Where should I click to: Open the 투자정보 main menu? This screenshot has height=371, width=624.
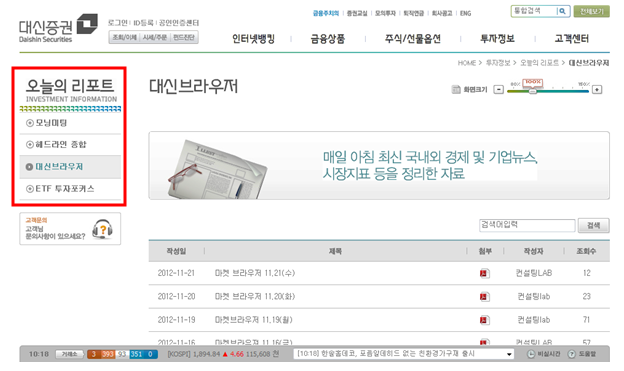click(x=497, y=39)
